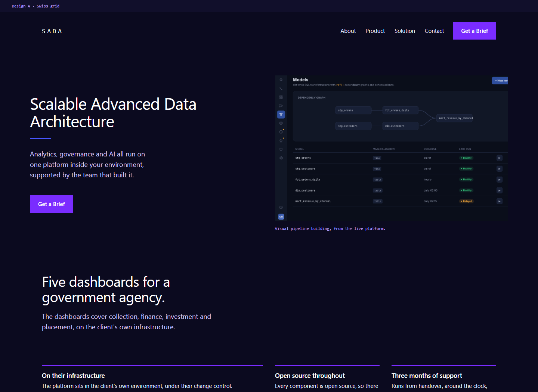Click the clock icon above CH avatar
538x392 pixels.
[x=281, y=207]
